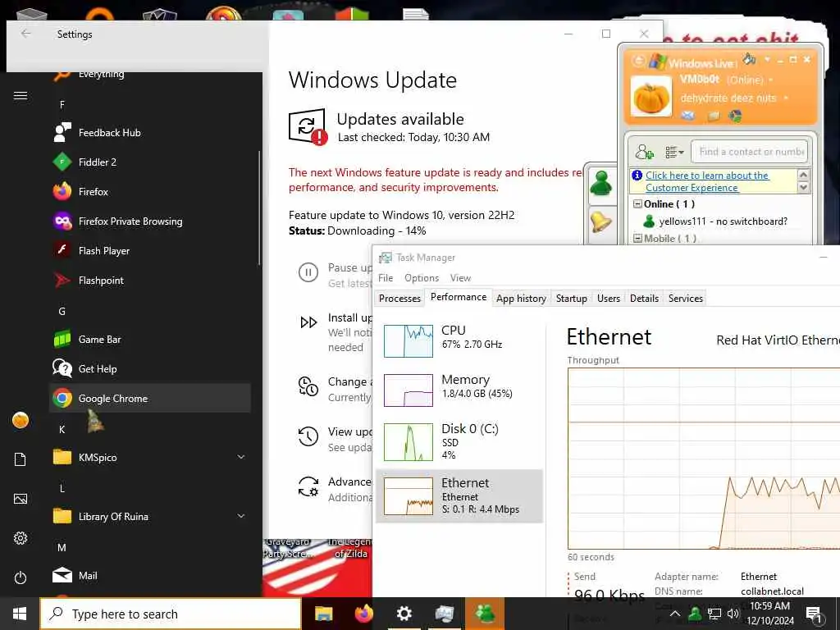Open Flashpoint from the Start list
The width and height of the screenshot is (840, 630).
tap(150, 281)
